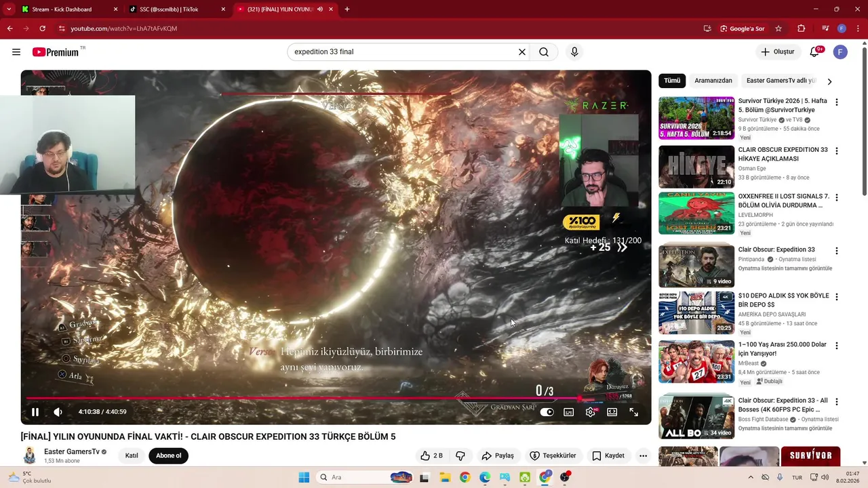Open options for Survivor Türkiye 2026 video
868x488 pixels.
tap(836, 102)
